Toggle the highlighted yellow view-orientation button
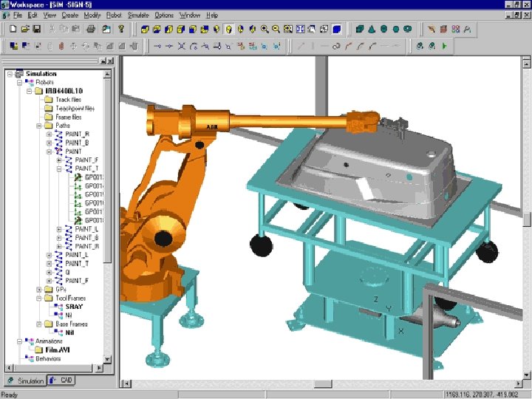The height and width of the screenshot is (399, 532). click(x=228, y=30)
